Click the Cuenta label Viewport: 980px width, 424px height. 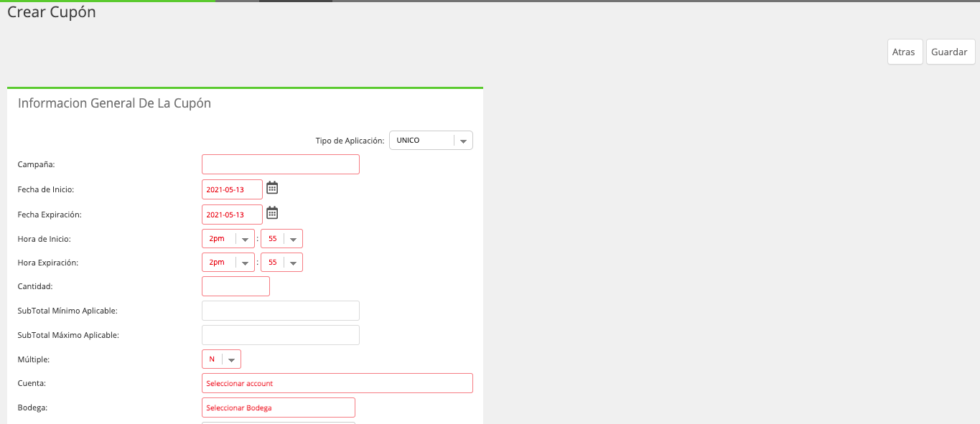pos(32,383)
